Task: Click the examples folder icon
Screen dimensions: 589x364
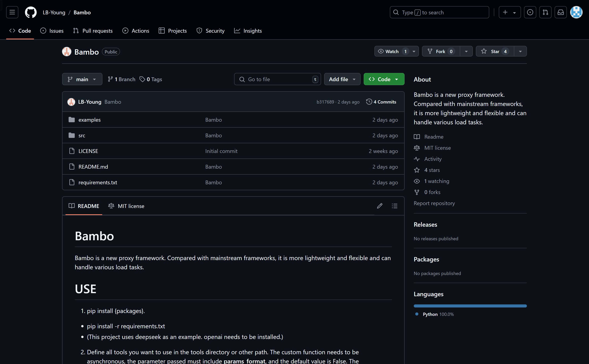Action: (x=71, y=120)
